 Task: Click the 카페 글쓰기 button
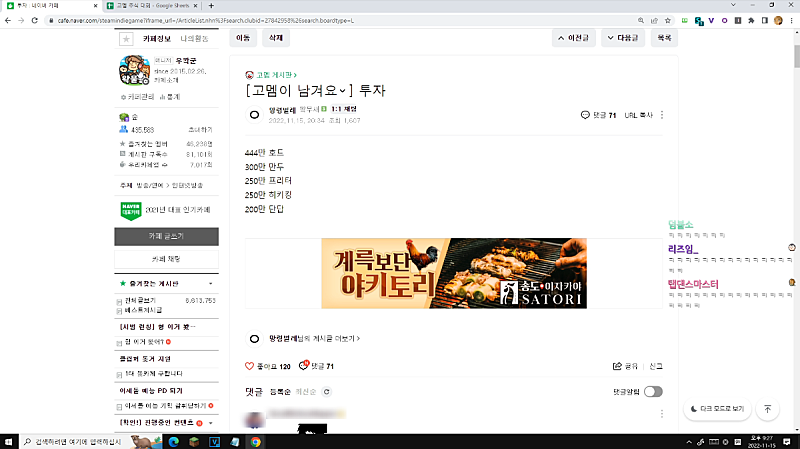pos(166,236)
